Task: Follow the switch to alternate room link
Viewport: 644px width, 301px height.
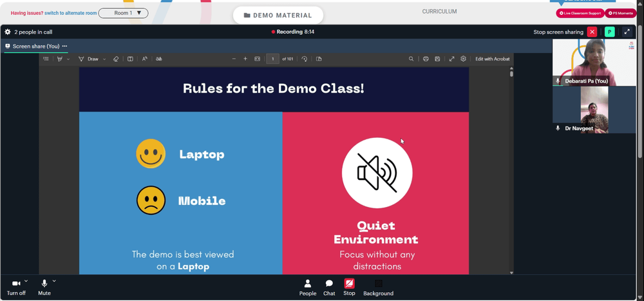Action: tap(71, 13)
